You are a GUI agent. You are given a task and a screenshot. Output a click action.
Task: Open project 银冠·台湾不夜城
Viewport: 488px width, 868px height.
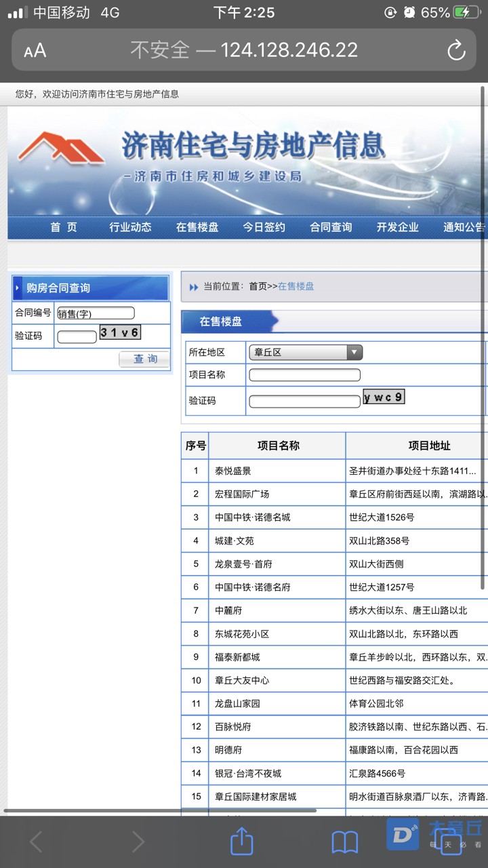point(248,773)
